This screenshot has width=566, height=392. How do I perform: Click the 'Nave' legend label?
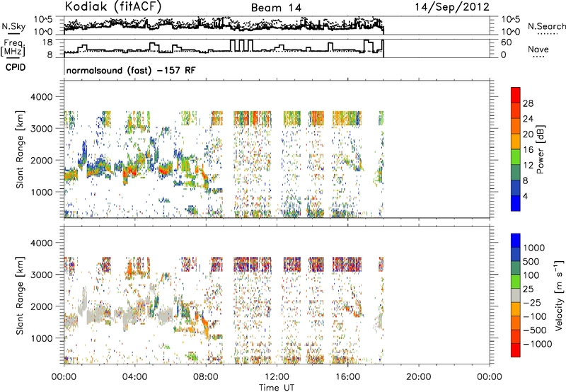click(x=538, y=49)
